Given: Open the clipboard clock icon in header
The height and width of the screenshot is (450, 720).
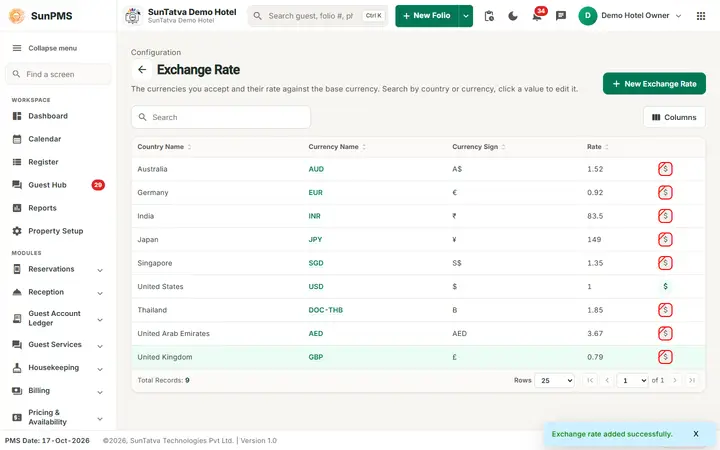Looking at the screenshot, I should (489, 16).
